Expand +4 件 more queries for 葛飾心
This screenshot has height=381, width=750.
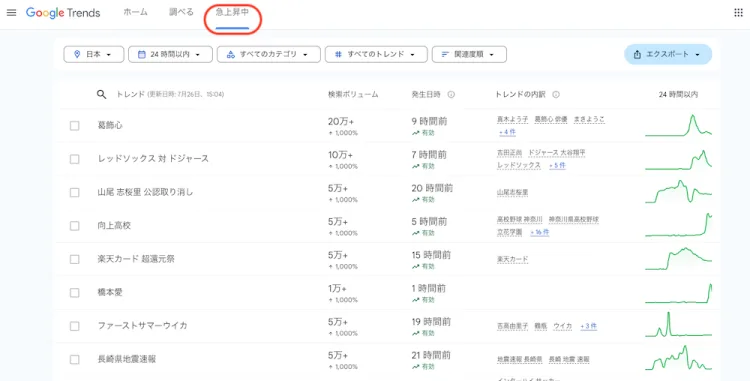pos(507,132)
